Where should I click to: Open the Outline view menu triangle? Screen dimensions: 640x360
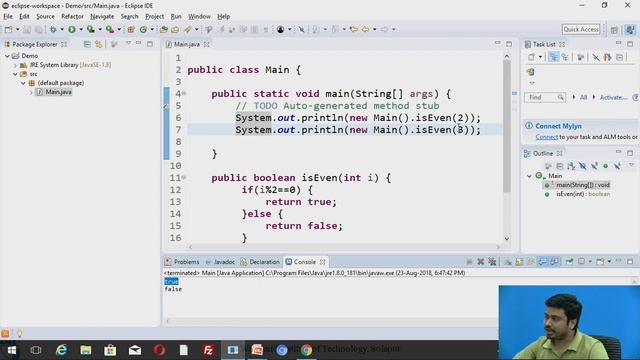[x=631, y=164]
